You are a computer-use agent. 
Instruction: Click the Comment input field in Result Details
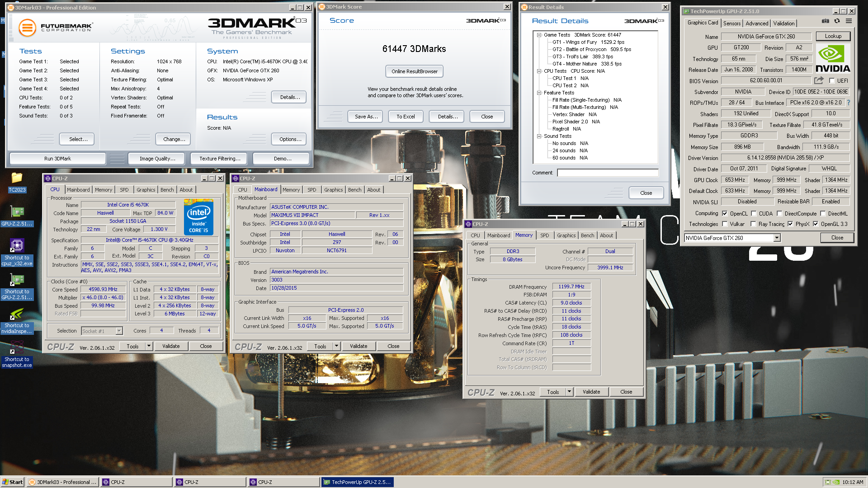pyautogui.click(x=608, y=173)
